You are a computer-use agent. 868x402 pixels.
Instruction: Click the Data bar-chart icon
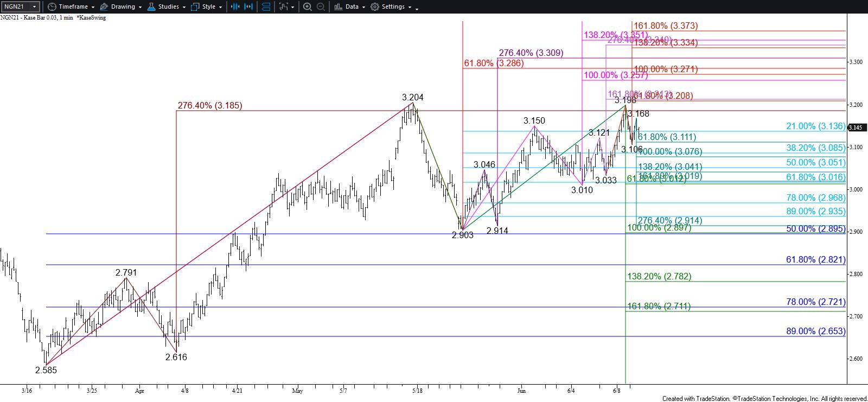click(x=338, y=7)
